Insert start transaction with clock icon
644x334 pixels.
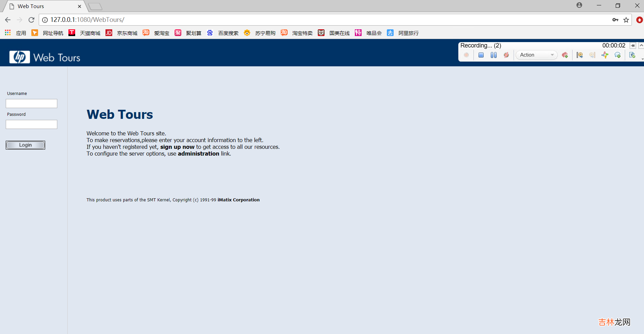pyautogui.click(x=580, y=55)
